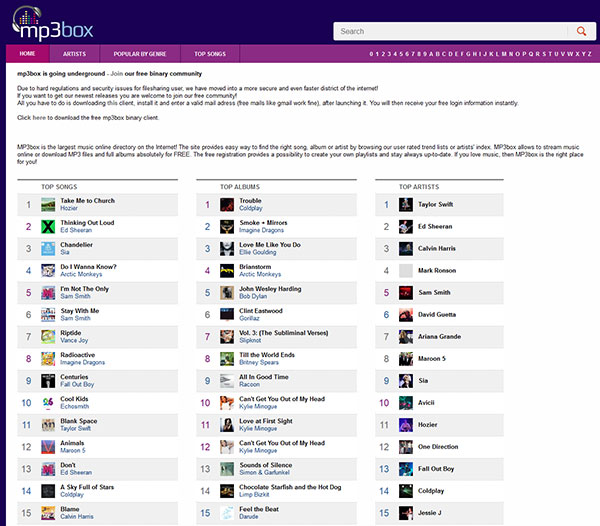Open the POPULAR BY GENRE tab

pyautogui.click(x=140, y=54)
